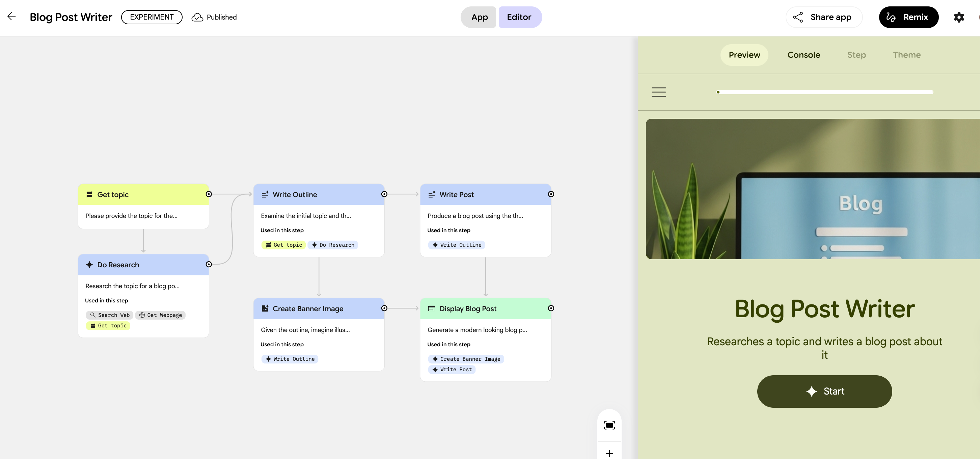Click the Display Blog Post node's output port

551,308
